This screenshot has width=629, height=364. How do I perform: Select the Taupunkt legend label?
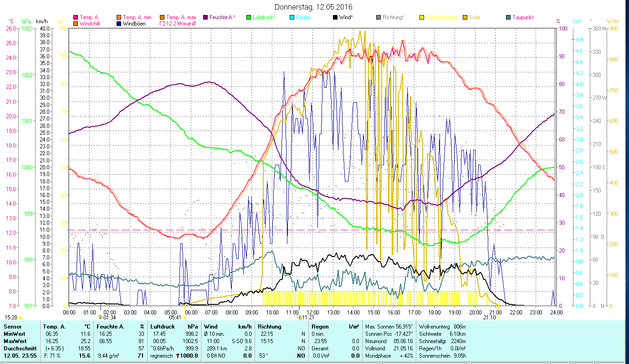pos(522,17)
